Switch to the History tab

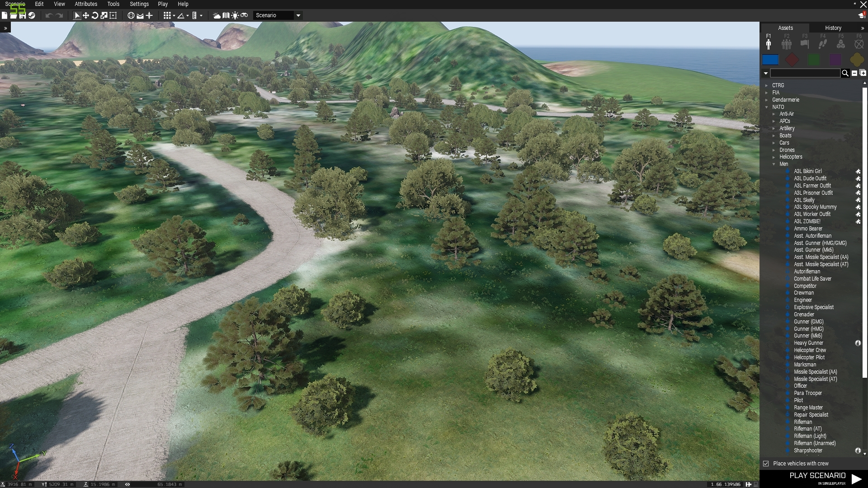tap(833, 28)
